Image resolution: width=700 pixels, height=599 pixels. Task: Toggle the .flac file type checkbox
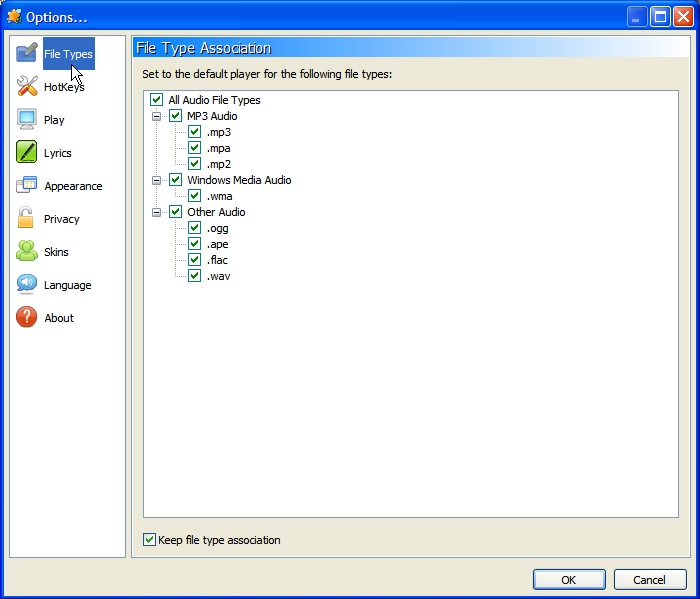tap(194, 259)
